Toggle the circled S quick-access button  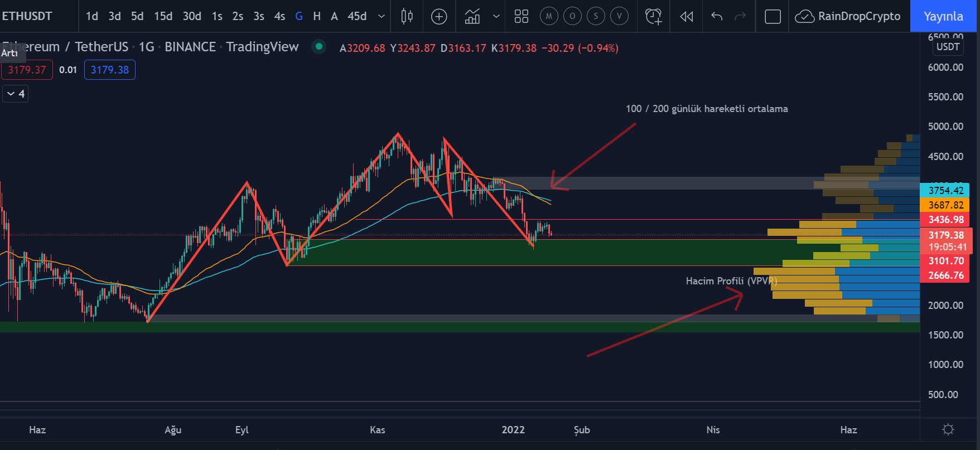coord(596,17)
